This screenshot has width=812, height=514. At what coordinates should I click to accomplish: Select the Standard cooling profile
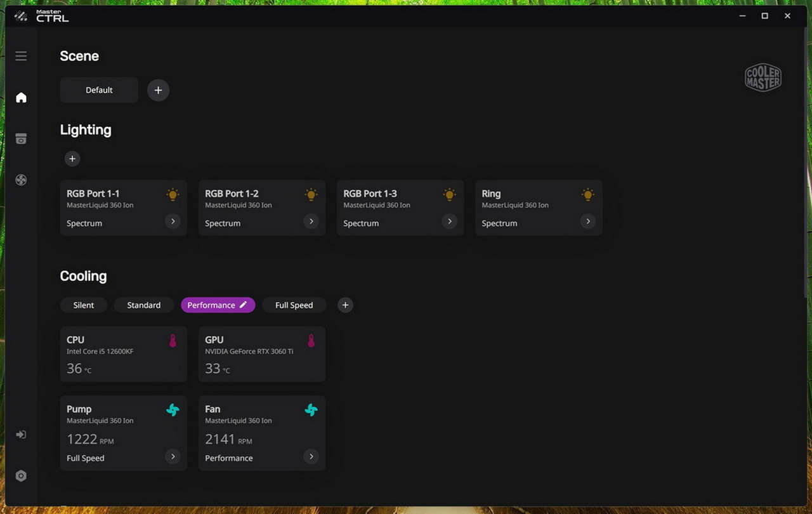pos(144,305)
